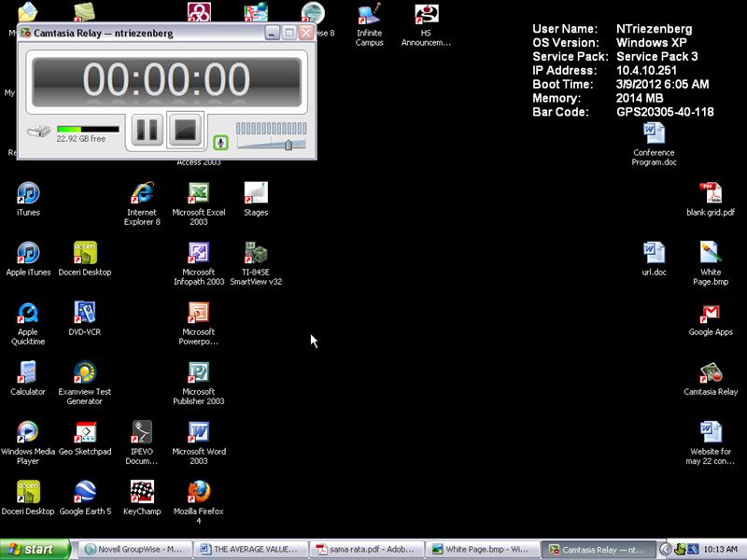Image resolution: width=747 pixels, height=560 pixels.
Task: Stop the Camtasia Relay recording
Action: click(185, 130)
